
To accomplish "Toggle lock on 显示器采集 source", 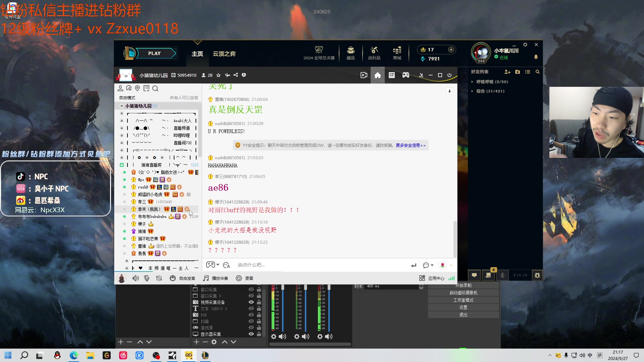I will pos(259,334).
